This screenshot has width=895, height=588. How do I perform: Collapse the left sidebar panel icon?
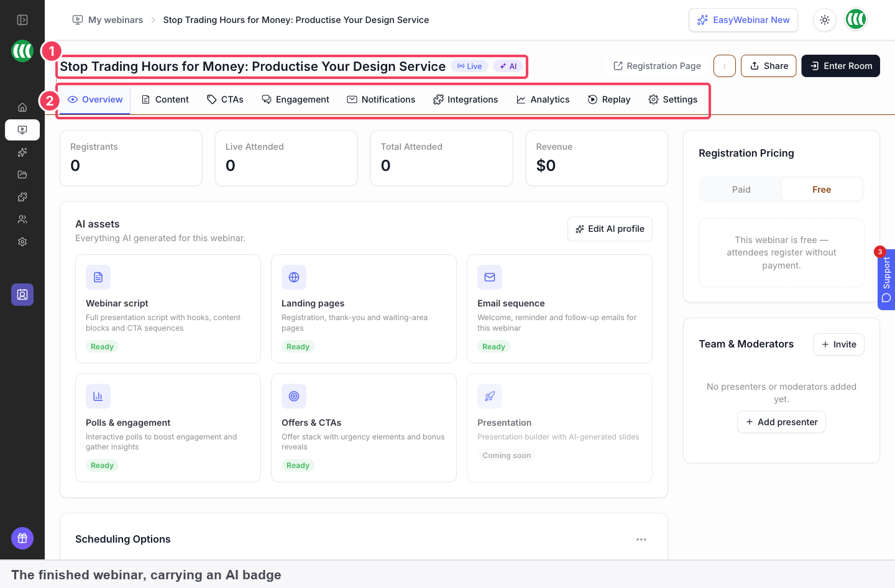pos(22,20)
